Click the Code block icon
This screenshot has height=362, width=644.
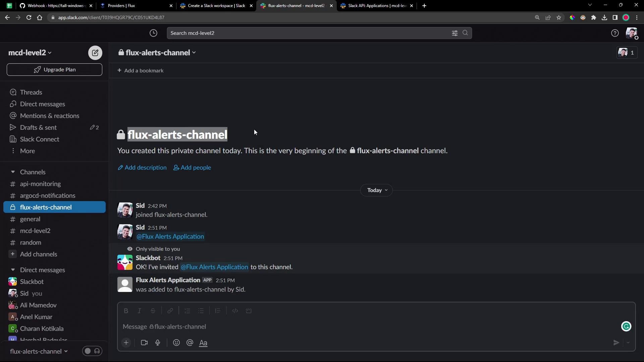click(x=249, y=311)
